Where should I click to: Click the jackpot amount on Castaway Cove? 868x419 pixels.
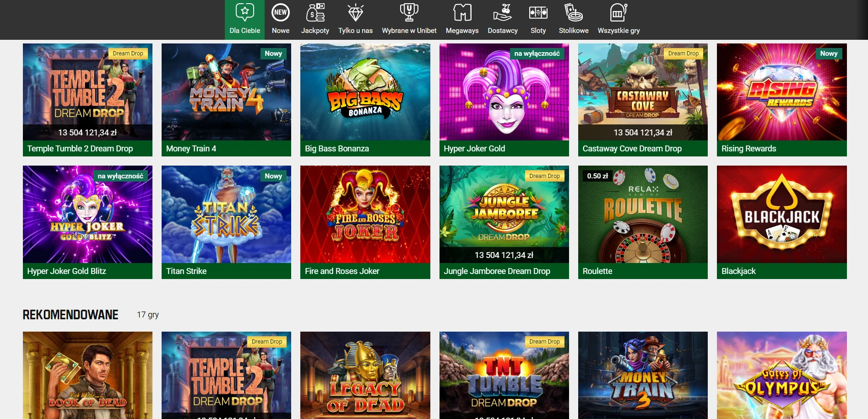pos(643,133)
